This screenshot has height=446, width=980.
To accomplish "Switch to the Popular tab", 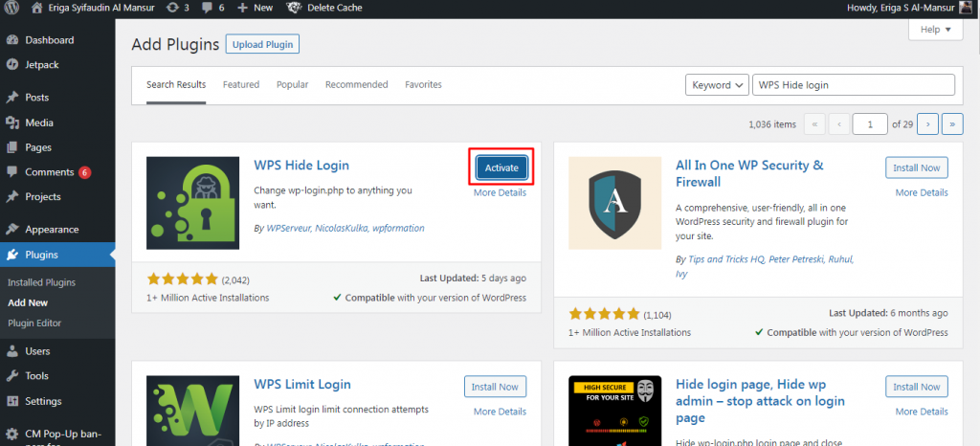I will coord(293,85).
